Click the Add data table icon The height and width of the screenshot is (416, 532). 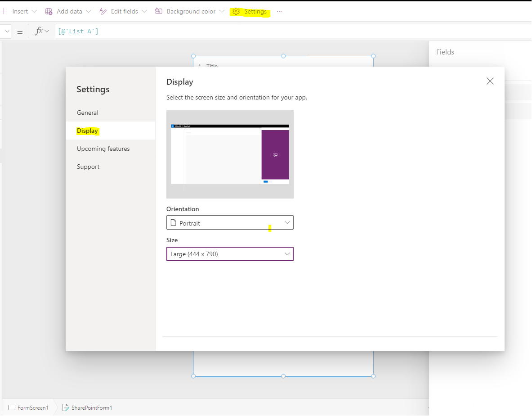click(49, 12)
